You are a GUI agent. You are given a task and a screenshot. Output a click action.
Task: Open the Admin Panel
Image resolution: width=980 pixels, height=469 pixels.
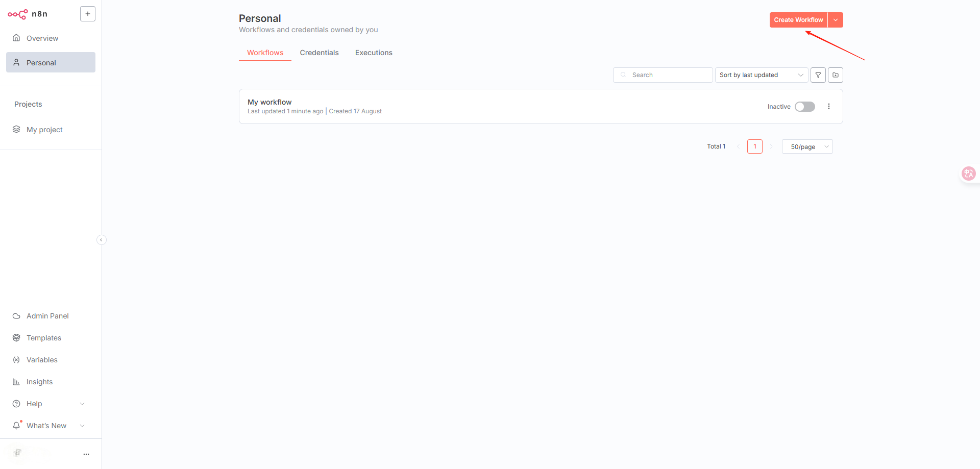click(51, 316)
